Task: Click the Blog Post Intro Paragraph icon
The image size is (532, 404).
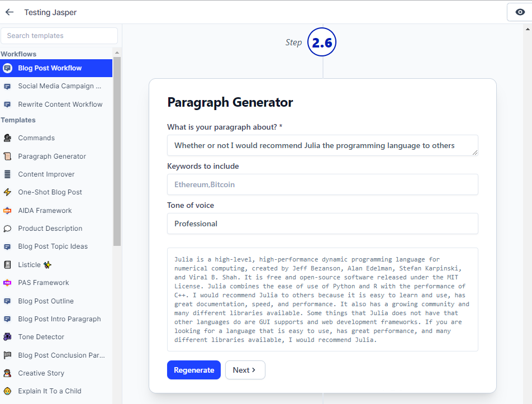Action: 7,319
